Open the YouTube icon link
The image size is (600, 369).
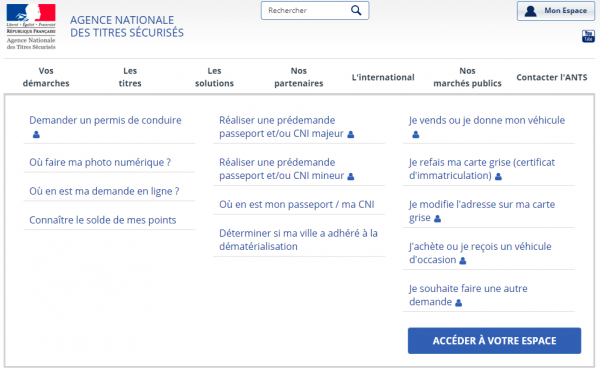tap(588, 36)
